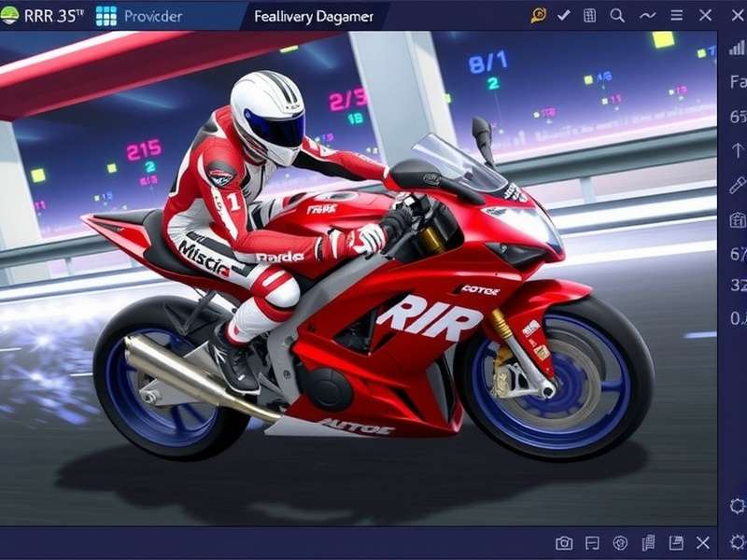Viewport: 747px width, 560px height.
Task: Click the camera screenshot icon in bottom bar
Action: (564, 542)
